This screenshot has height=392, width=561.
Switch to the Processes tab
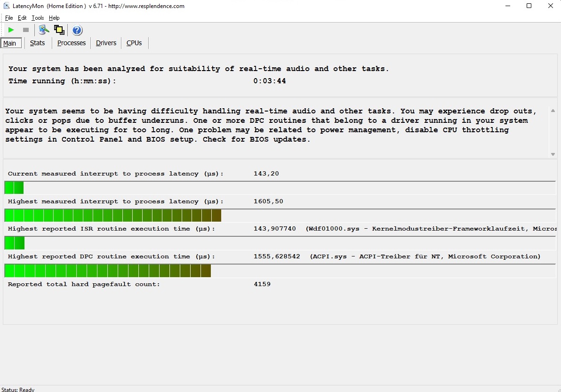click(x=71, y=43)
